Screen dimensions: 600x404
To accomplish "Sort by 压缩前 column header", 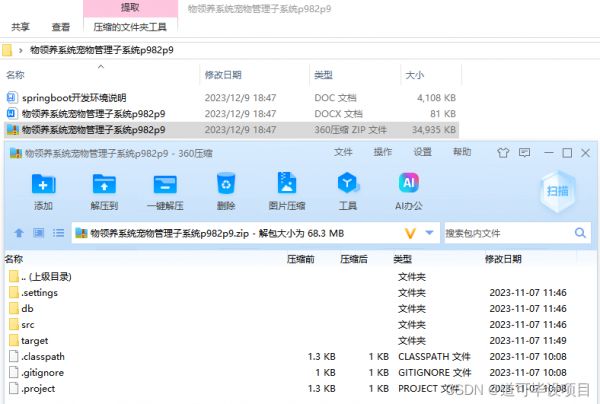I will (301, 259).
